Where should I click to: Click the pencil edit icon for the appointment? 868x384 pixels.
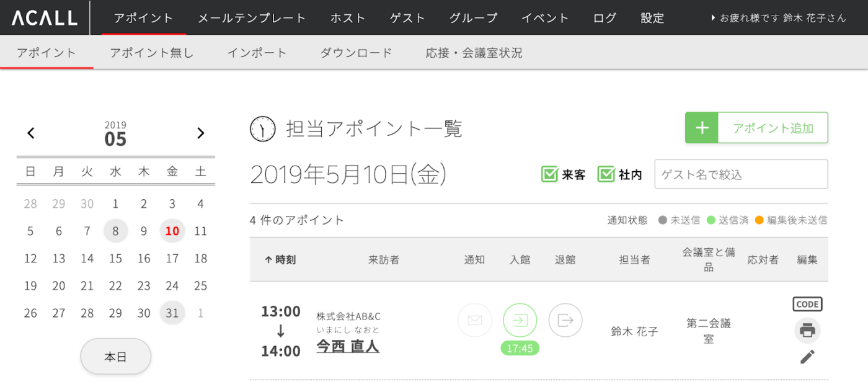click(x=807, y=357)
